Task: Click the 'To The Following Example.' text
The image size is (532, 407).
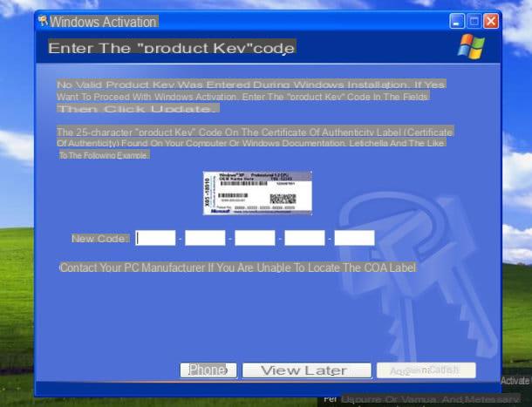Action: point(105,155)
